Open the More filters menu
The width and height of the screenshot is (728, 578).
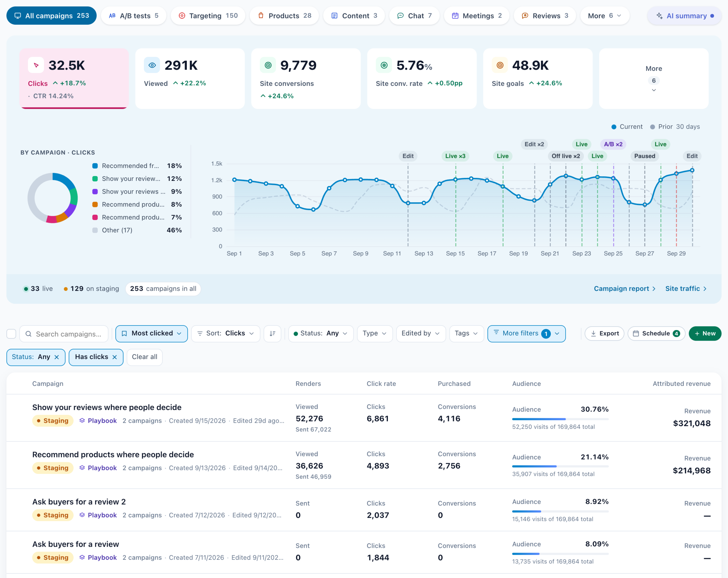pos(526,333)
